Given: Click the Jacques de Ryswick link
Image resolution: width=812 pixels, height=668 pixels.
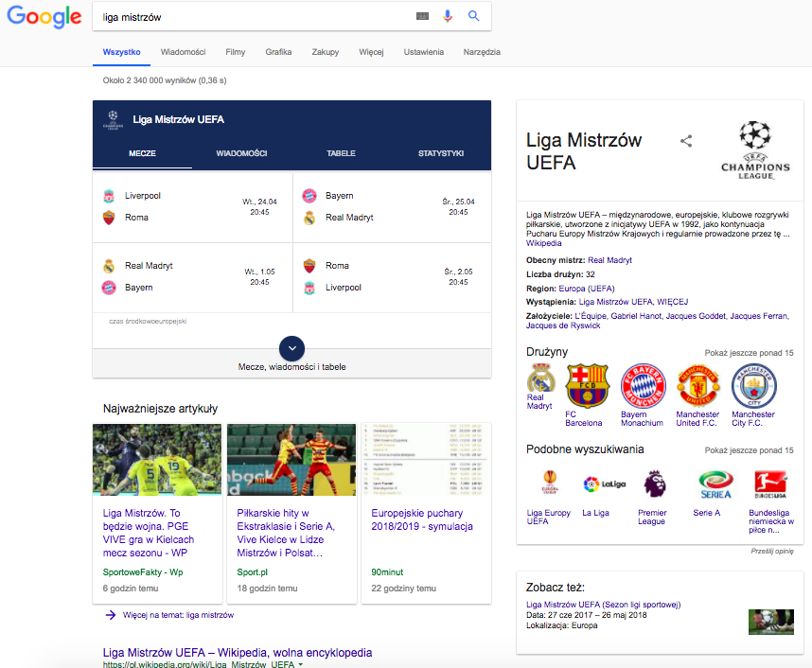Looking at the screenshot, I should [563, 325].
